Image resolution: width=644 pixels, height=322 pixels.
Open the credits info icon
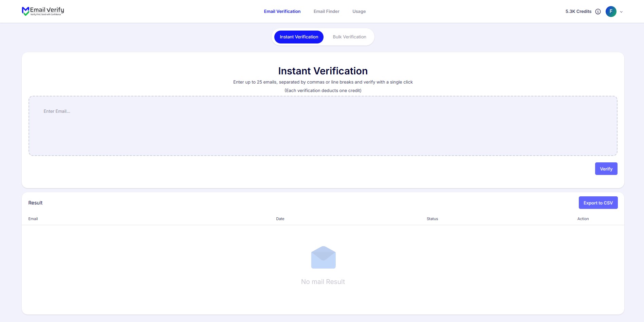[598, 12]
